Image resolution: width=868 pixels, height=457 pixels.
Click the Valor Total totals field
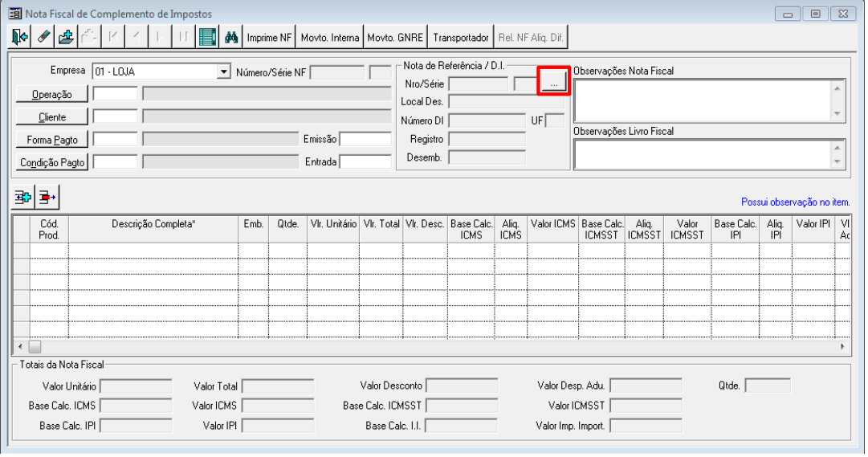[x=278, y=386]
